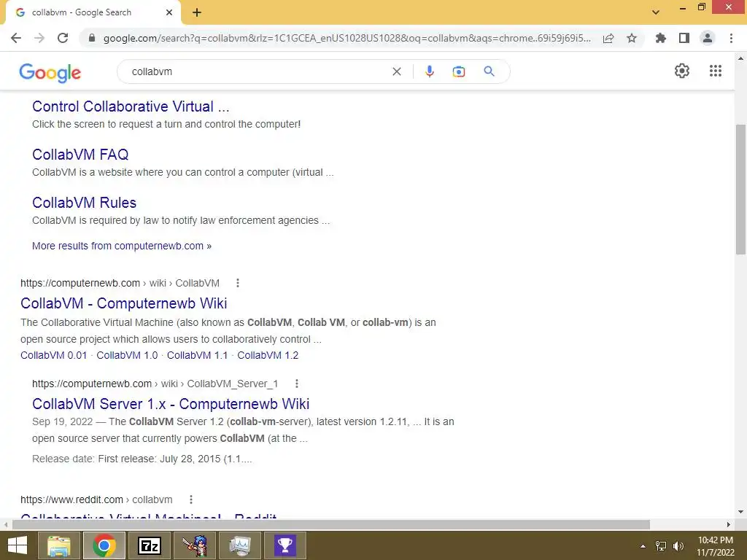Image resolution: width=747 pixels, height=560 pixels.
Task: Open the monitor app taskbar icon
Action: [239, 545]
